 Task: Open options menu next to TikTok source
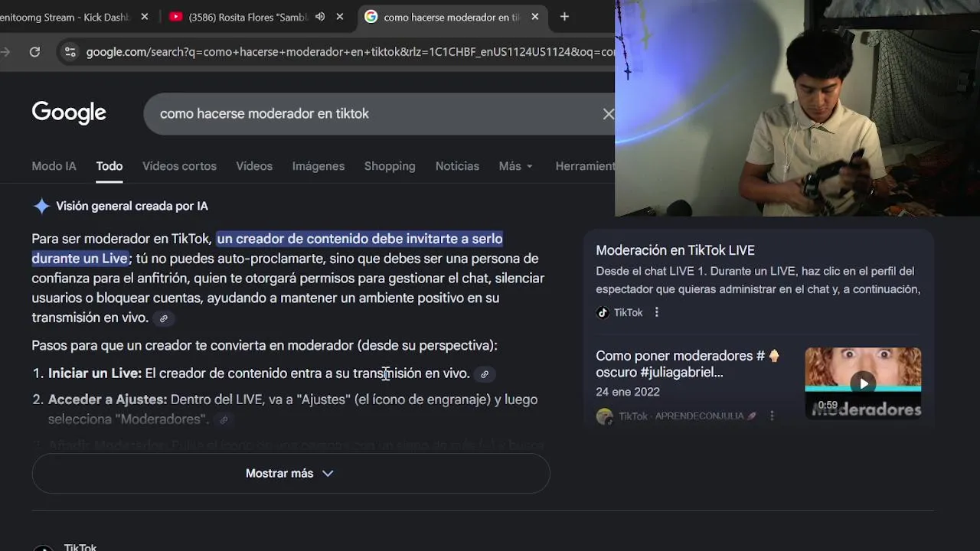pyautogui.click(x=656, y=312)
